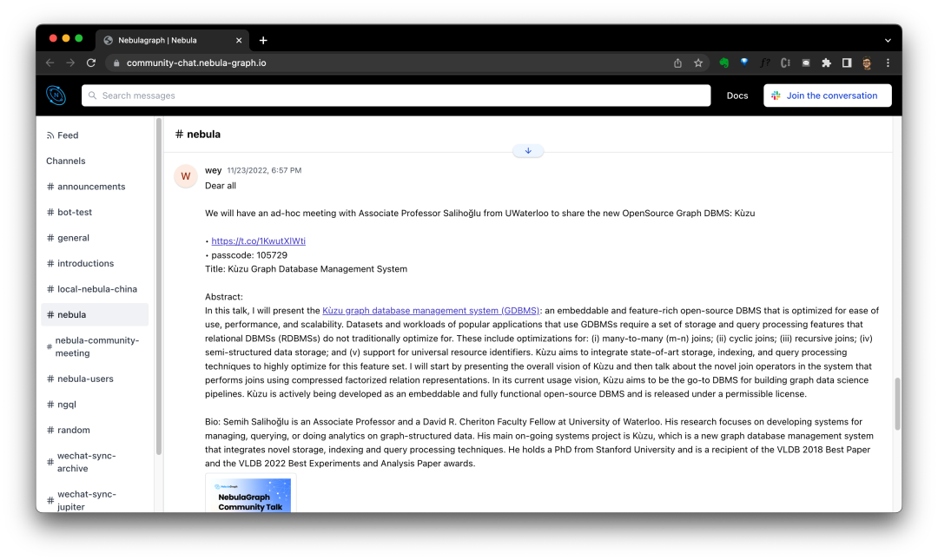Screen dimensions: 938x560
Task: Click the browser back arrow
Action: point(50,63)
